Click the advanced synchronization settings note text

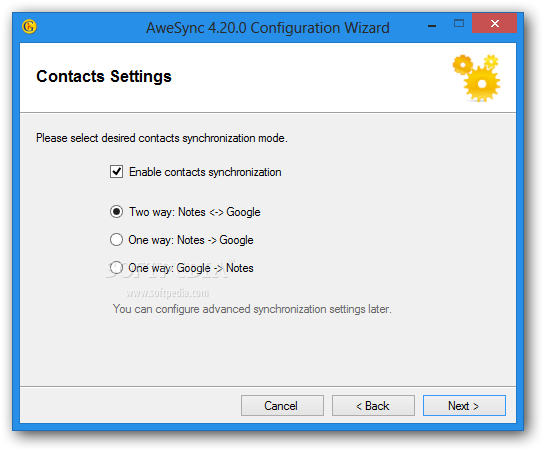[252, 309]
